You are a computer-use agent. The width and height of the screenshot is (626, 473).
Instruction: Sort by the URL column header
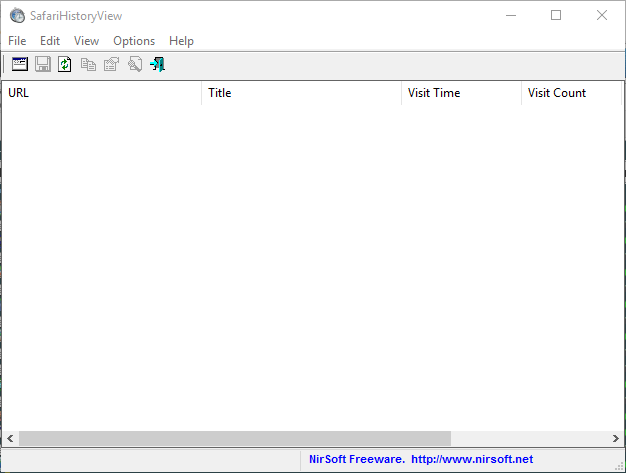pos(101,93)
